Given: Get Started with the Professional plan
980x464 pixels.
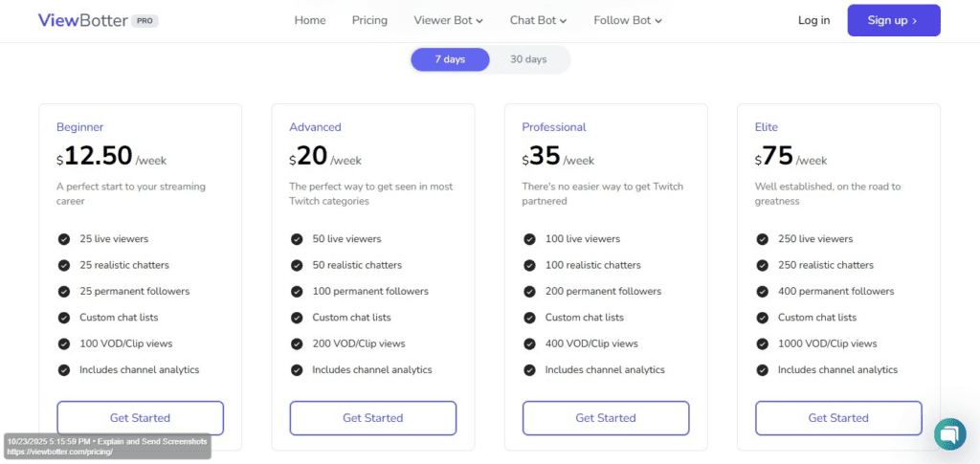Looking at the screenshot, I should tap(605, 418).
